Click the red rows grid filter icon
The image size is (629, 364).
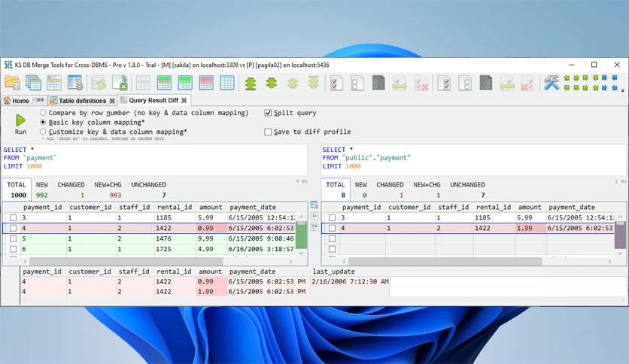206,83
